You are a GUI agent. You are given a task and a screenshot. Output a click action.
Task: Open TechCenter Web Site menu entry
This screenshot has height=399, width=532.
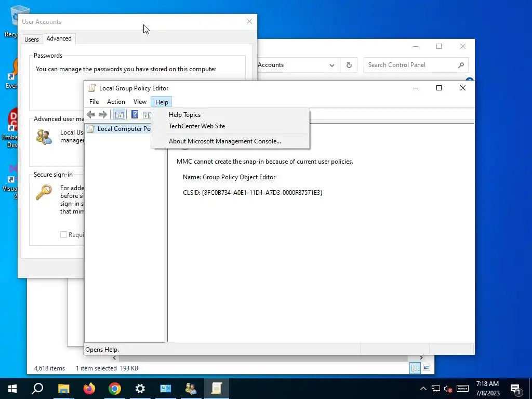click(197, 126)
